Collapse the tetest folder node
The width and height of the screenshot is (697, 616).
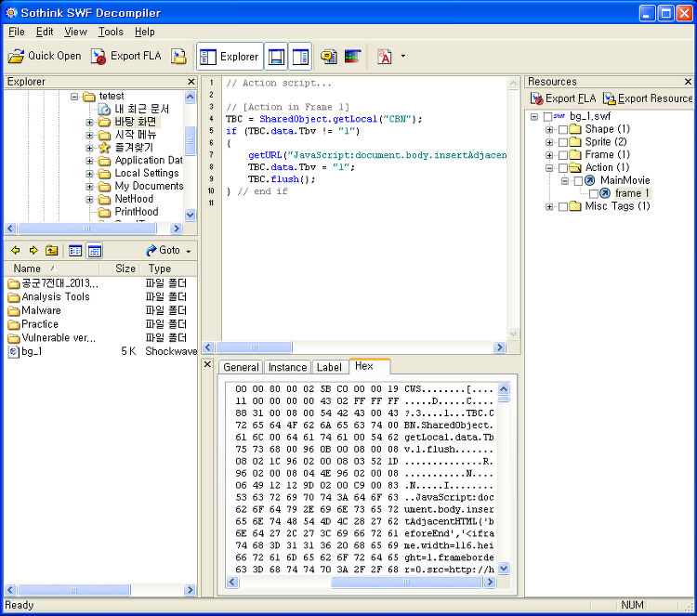click(x=74, y=97)
